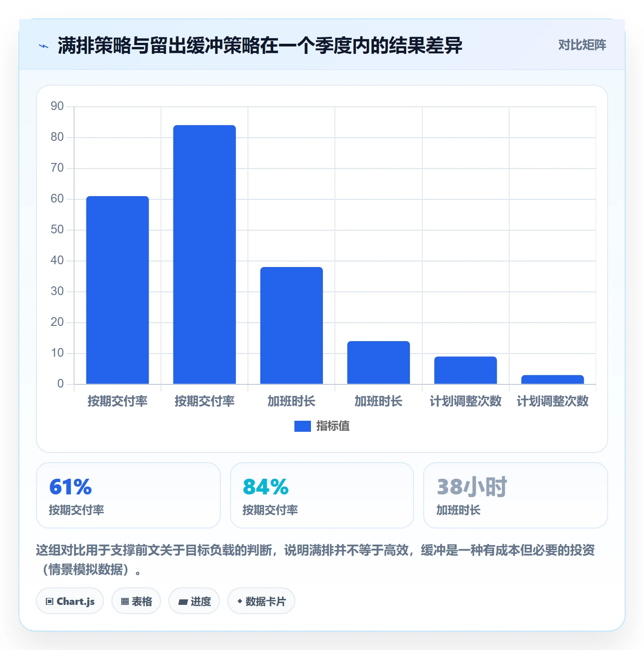Click the chart title 满排策略与留出缓冲策略
This screenshot has width=644, height=650.
click(x=260, y=46)
